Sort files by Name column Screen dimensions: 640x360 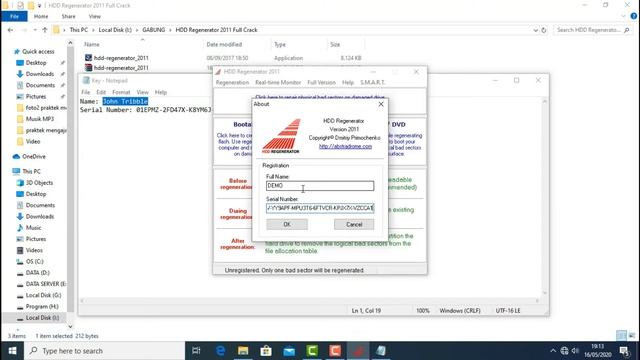pos(92,44)
